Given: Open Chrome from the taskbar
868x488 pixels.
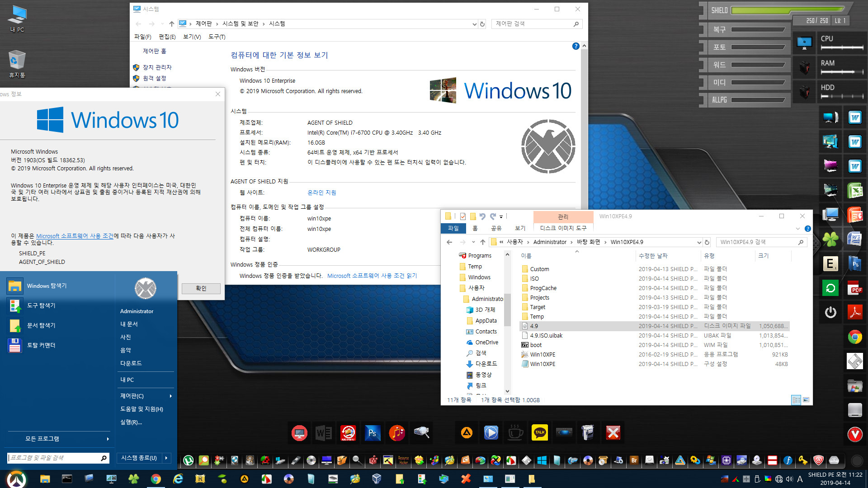Looking at the screenshot, I should coord(156,479).
